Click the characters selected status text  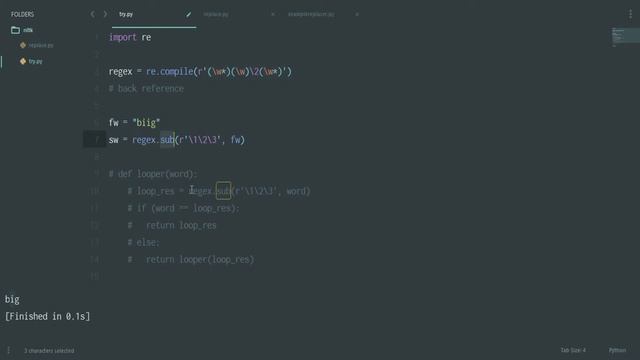click(x=49, y=351)
